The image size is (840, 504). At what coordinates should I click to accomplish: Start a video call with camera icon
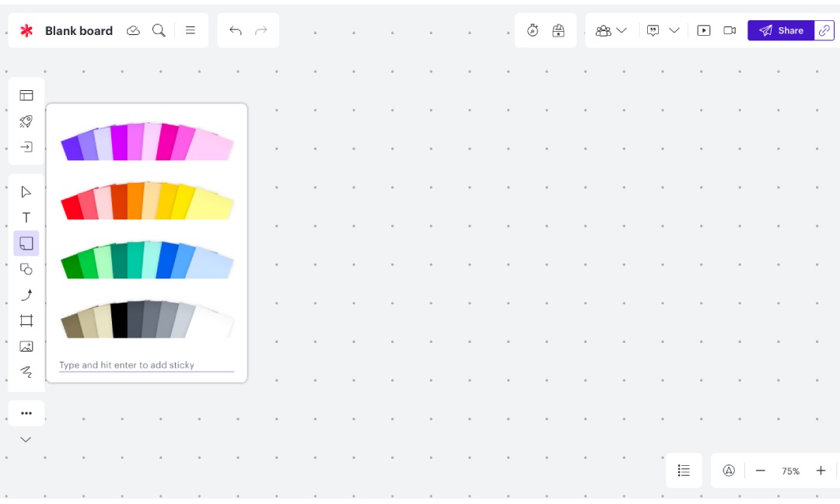(729, 30)
